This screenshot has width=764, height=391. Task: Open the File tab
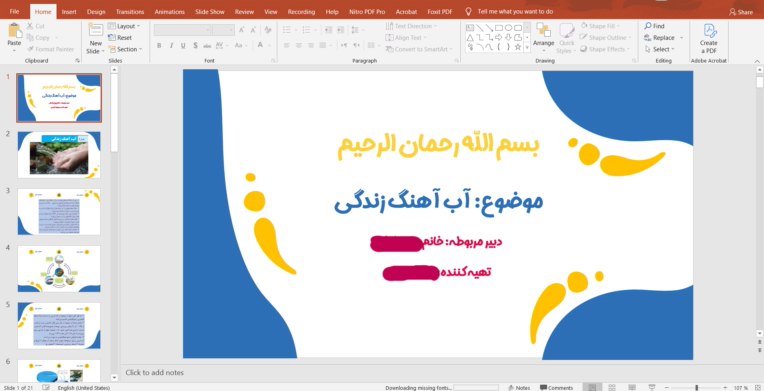tap(14, 12)
